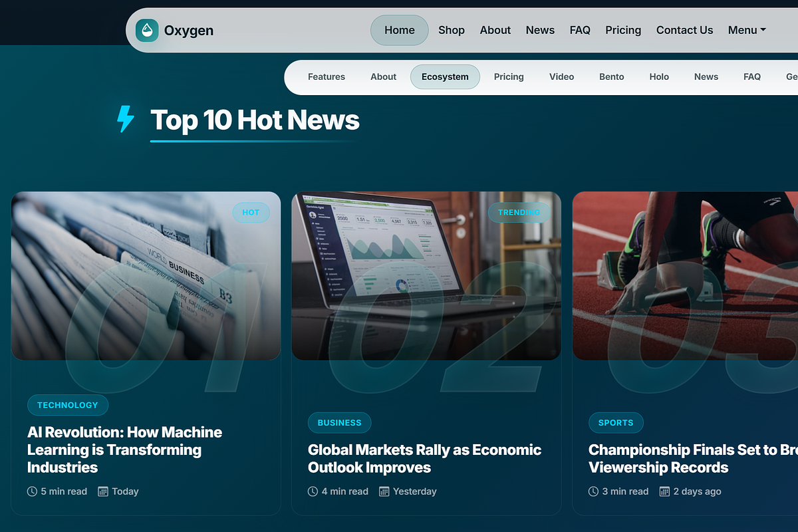Select the Holo section tab
This screenshot has width=798, height=532.
659,76
